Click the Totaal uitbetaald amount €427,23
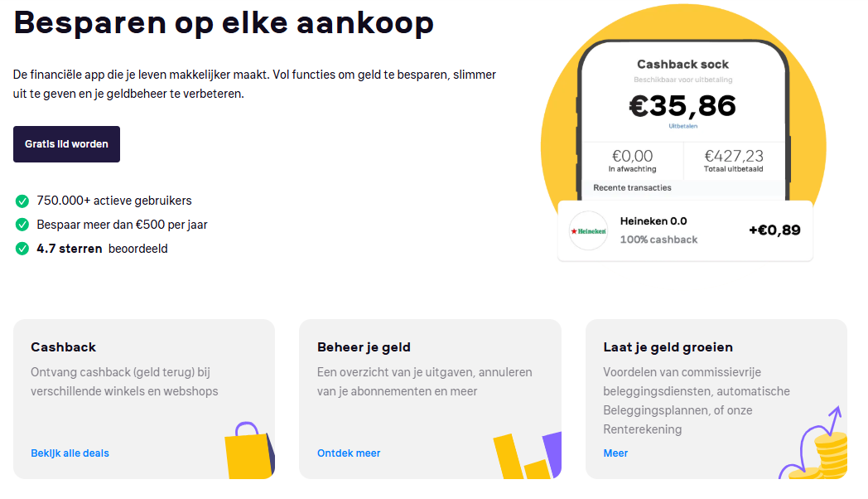868x499 pixels. pyautogui.click(x=735, y=156)
